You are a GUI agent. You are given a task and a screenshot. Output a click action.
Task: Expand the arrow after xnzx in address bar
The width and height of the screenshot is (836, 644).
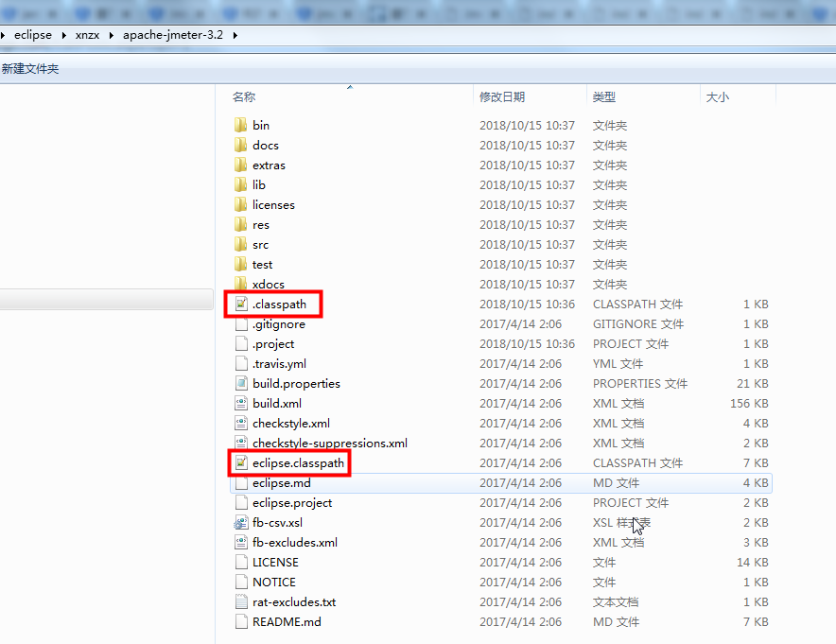tap(111, 35)
